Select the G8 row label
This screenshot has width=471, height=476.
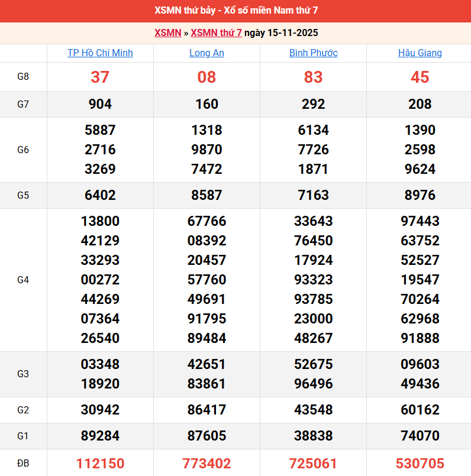click(x=23, y=77)
